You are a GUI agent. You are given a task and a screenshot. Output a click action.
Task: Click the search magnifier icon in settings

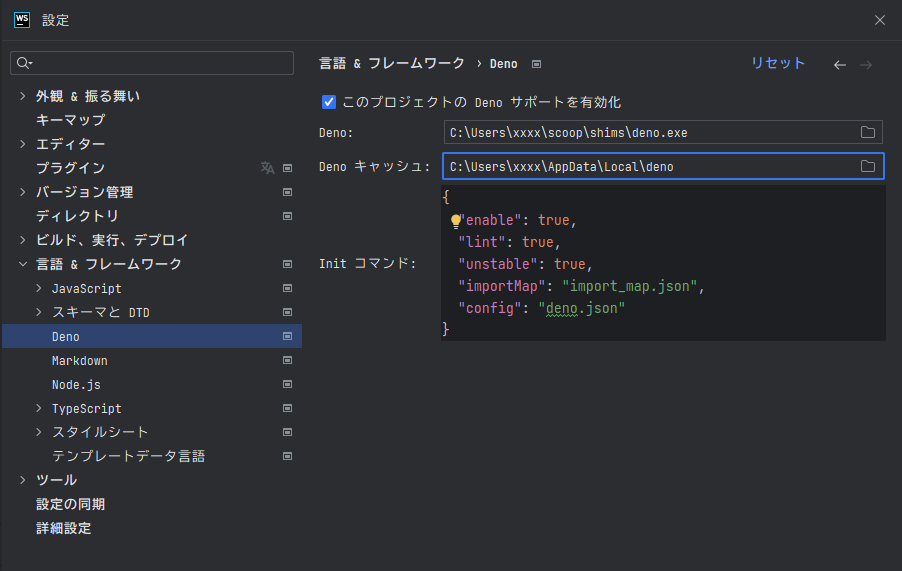click(x=24, y=63)
